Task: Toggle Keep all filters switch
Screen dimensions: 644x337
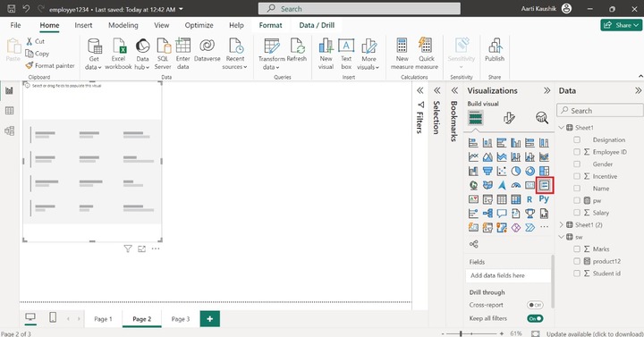Action: pos(535,318)
